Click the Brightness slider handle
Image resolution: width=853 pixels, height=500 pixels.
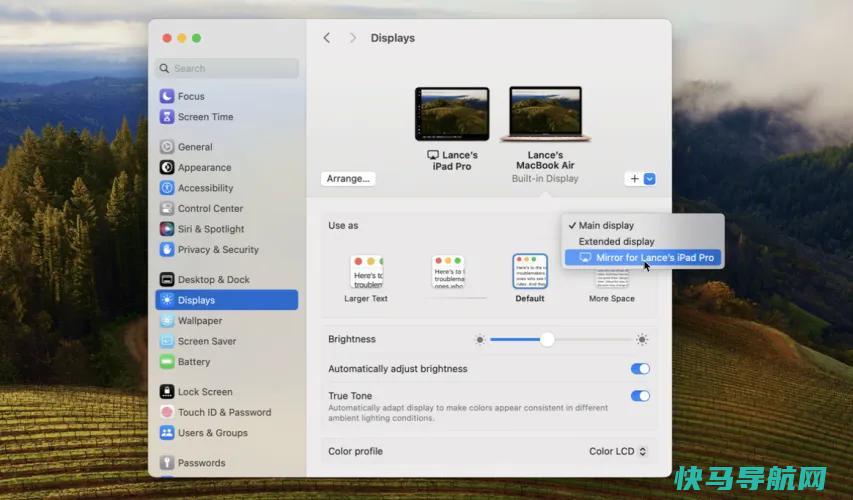[x=547, y=339]
